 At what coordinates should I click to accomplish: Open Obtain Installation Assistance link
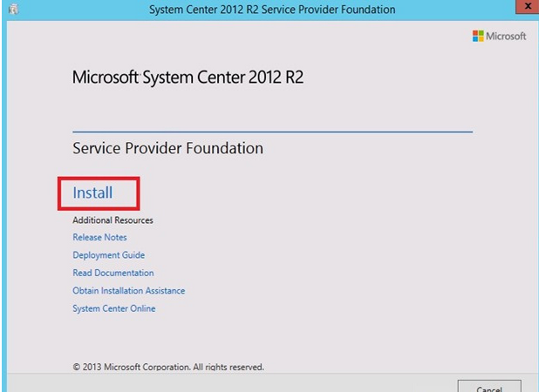point(128,291)
